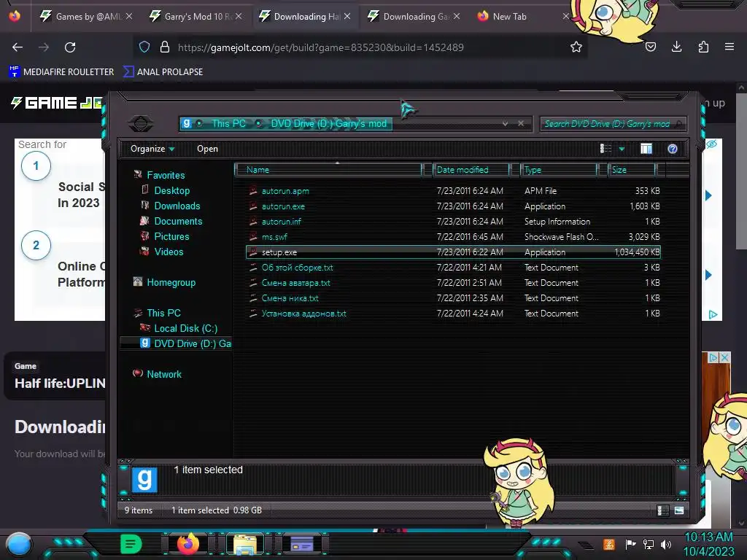The height and width of the screenshot is (560, 747).
Task: Switch to Garry's Mod 10 tab
Action: pos(196,16)
